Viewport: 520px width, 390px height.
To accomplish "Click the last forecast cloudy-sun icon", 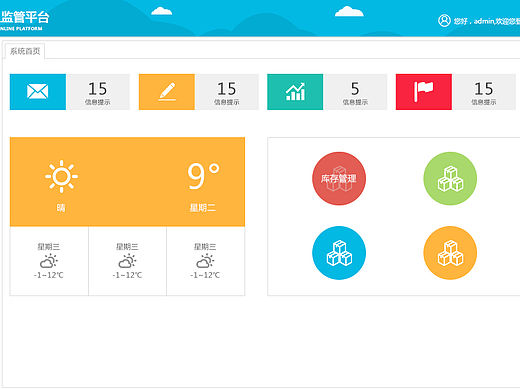I will (205, 261).
